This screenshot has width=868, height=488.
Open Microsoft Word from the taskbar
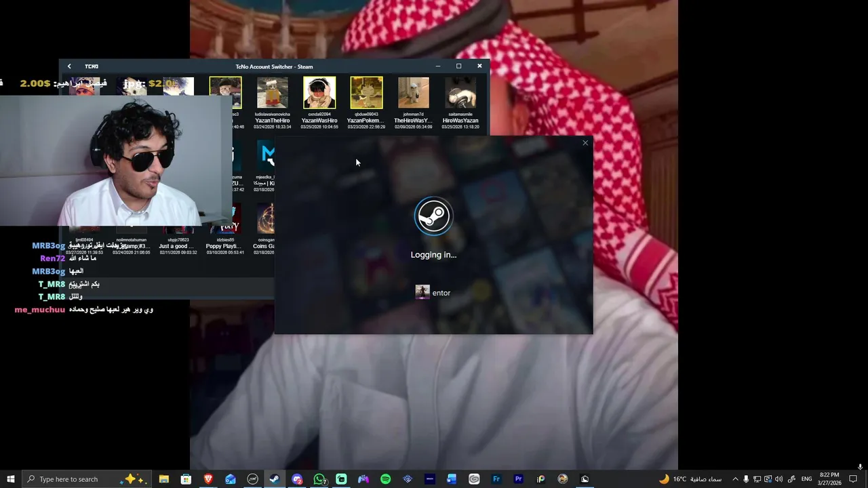point(452,479)
